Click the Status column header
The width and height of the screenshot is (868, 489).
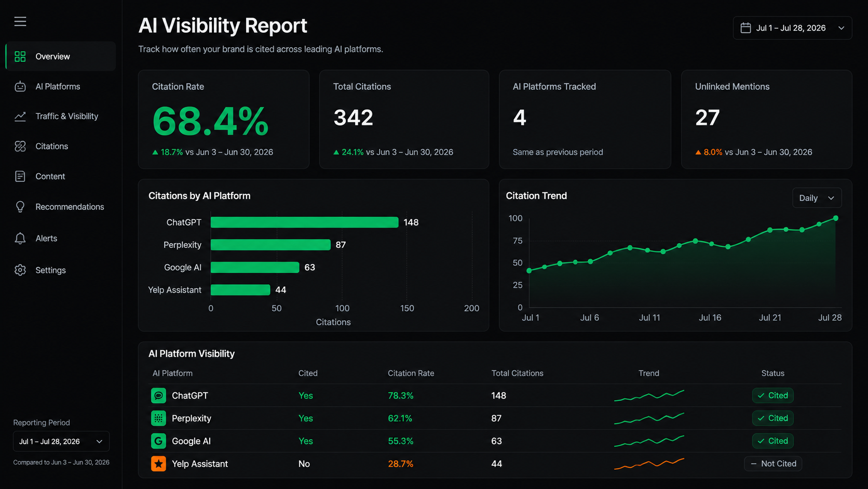(x=772, y=373)
